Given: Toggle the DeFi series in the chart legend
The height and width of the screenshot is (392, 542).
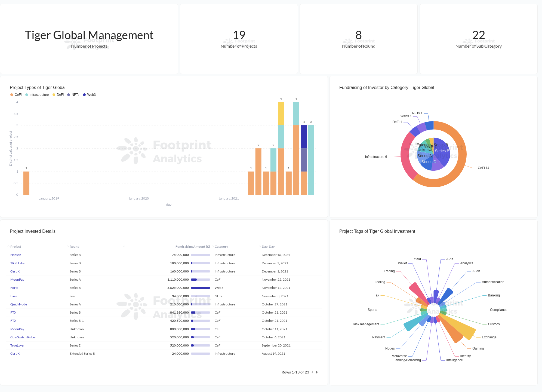Looking at the screenshot, I should pyautogui.click(x=54, y=95).
